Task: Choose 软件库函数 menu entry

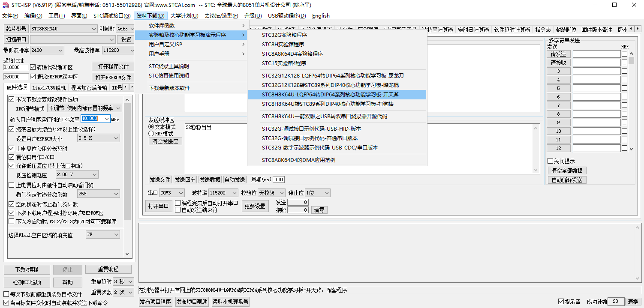Action: pyautogui.click(x=191, y=26)
